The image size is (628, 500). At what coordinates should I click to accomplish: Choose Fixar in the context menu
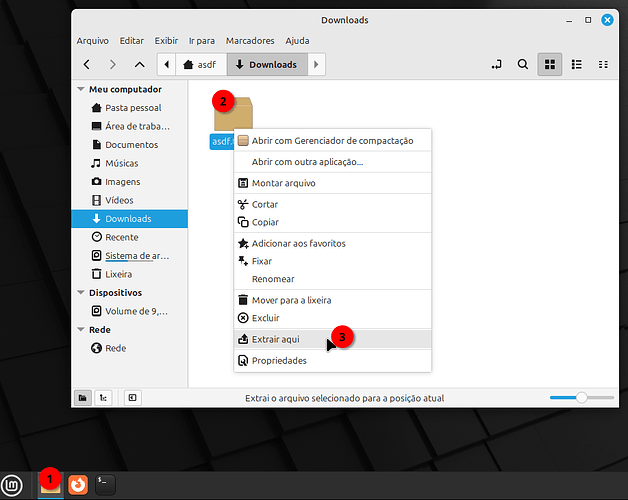tap(332, 261)
